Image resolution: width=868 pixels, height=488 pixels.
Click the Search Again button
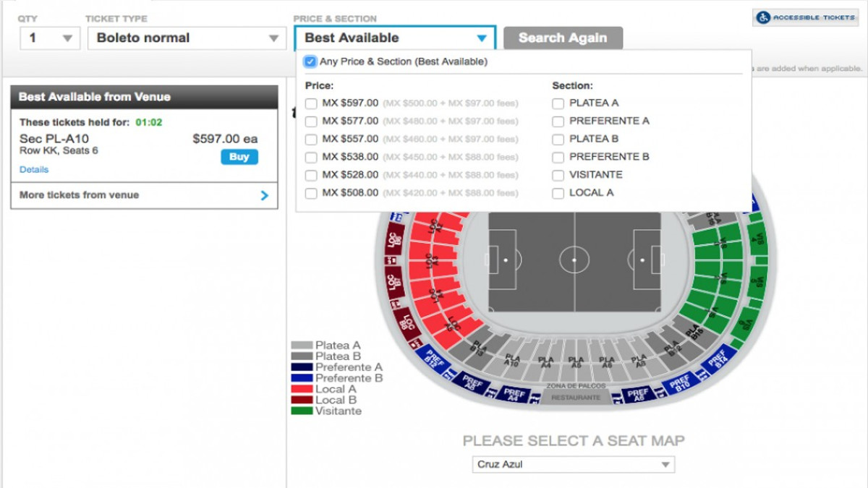563,38
